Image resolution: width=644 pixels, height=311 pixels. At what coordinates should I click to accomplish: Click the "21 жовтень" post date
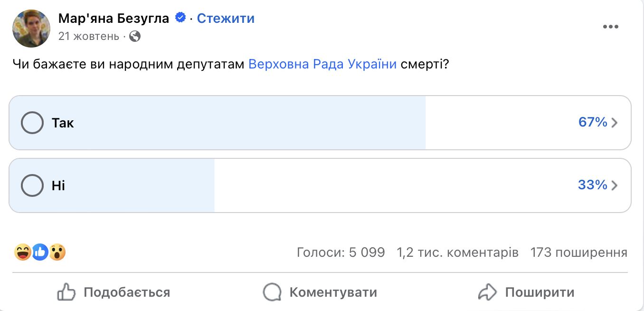click(x=89, y=36)
